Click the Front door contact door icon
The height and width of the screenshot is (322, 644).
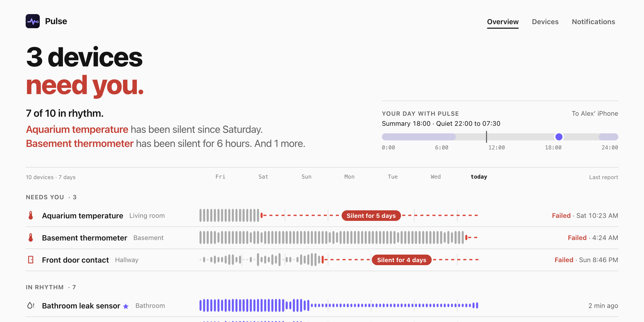point(31,260)
